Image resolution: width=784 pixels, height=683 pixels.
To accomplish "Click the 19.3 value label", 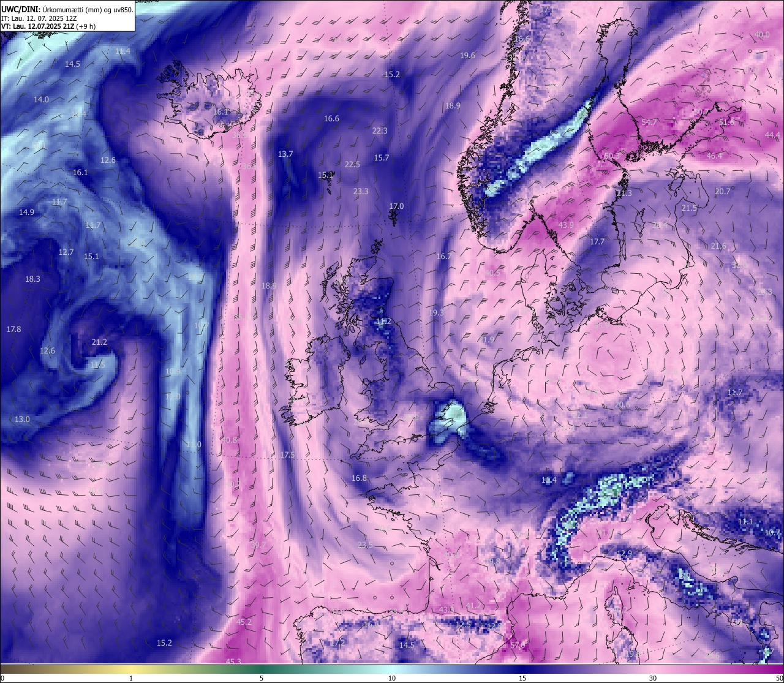I will (436, 312).
